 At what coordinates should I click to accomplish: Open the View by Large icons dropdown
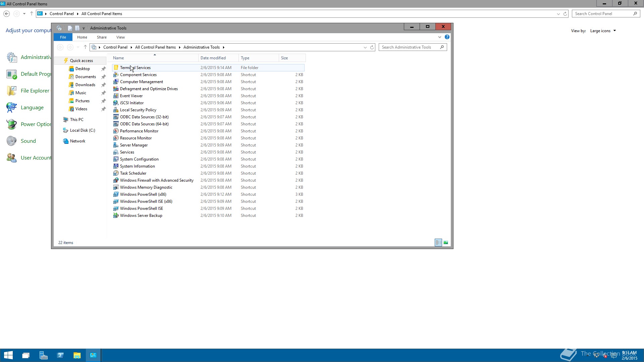[x=603, y=31]
